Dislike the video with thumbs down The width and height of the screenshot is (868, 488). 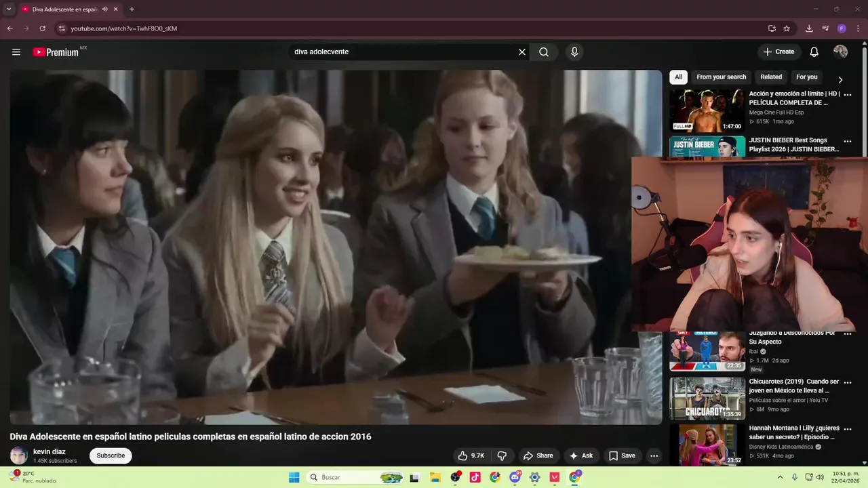point(502,456)
